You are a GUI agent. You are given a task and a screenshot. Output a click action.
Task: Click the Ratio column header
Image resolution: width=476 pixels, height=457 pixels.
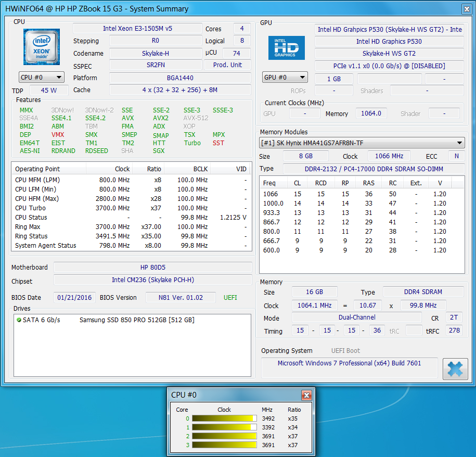148,169
